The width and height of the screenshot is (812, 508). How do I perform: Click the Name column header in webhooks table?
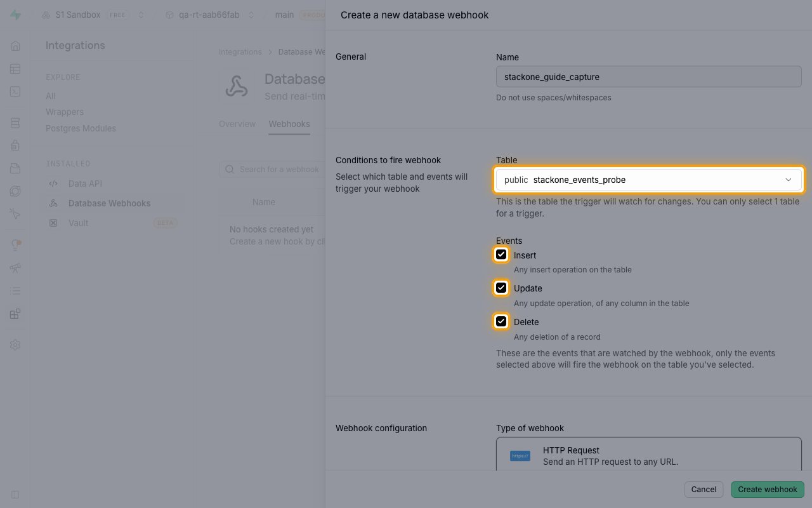[x=264, y=202]
